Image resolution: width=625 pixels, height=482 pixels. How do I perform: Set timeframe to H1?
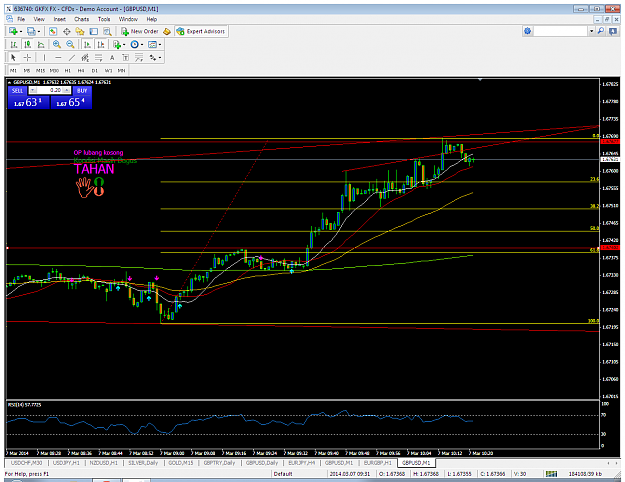(x=68, y=71)
